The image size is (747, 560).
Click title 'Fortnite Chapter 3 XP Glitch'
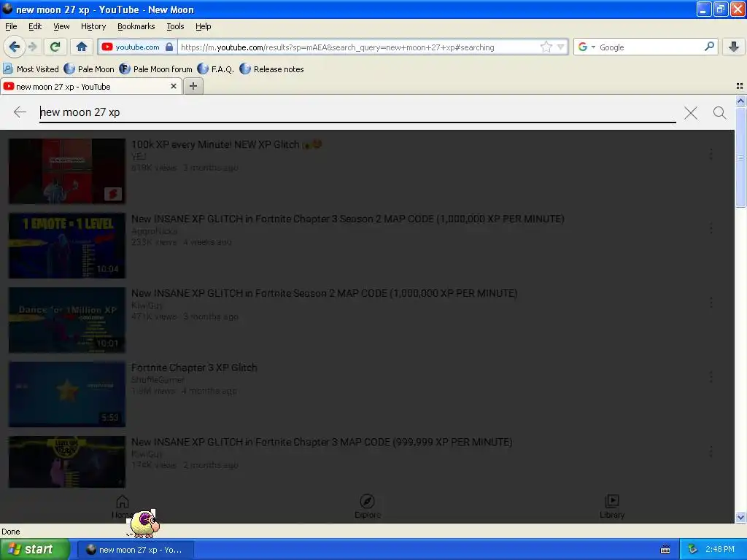coord(194,367)
